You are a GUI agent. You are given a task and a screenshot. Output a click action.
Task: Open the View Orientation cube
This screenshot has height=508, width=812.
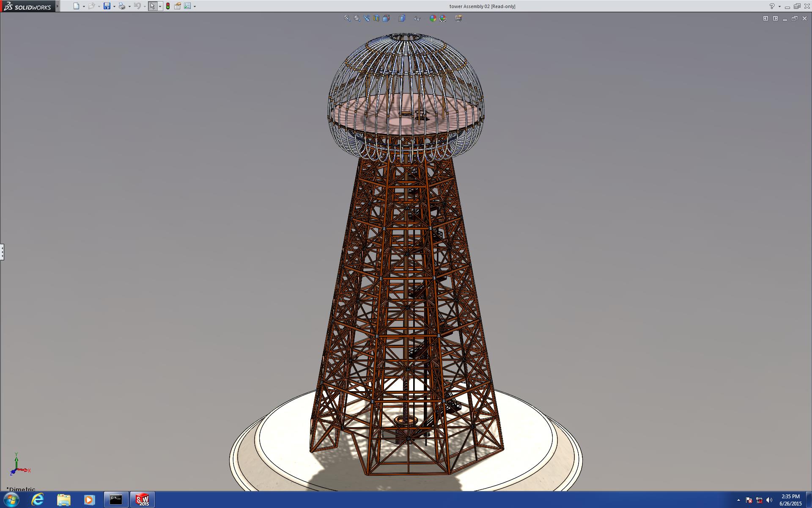click(386, 18)
